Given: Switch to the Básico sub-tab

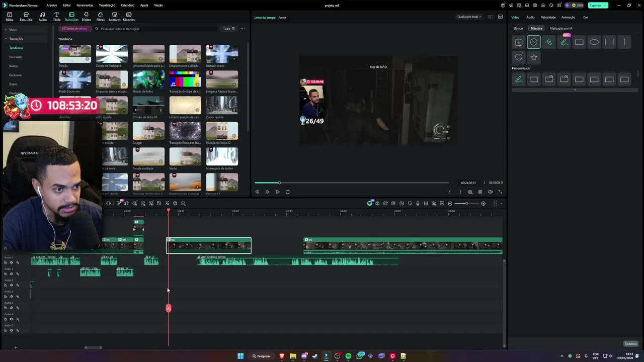Looking at the screenshot, I should [x=518, y=28].
